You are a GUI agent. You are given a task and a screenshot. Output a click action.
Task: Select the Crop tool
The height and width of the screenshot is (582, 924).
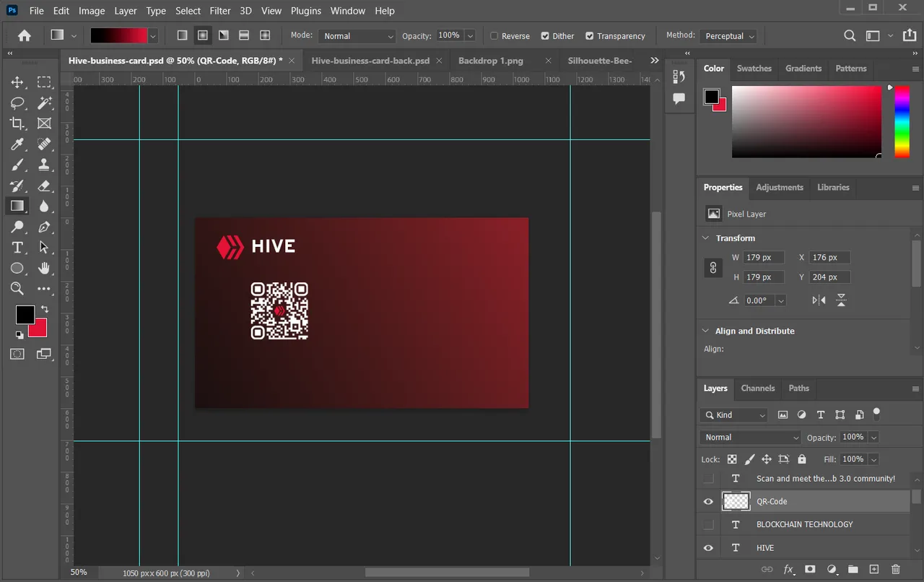point(17,123)
